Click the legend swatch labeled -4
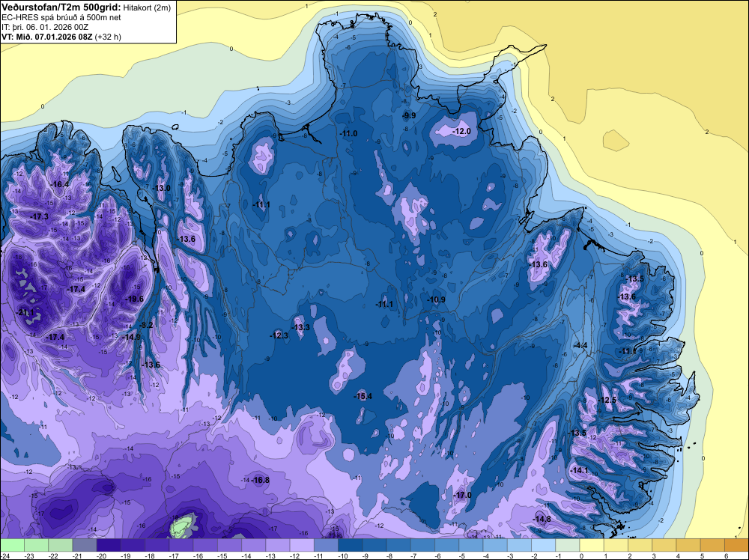The width and height of the screenshot is (749, 560). 495,545
